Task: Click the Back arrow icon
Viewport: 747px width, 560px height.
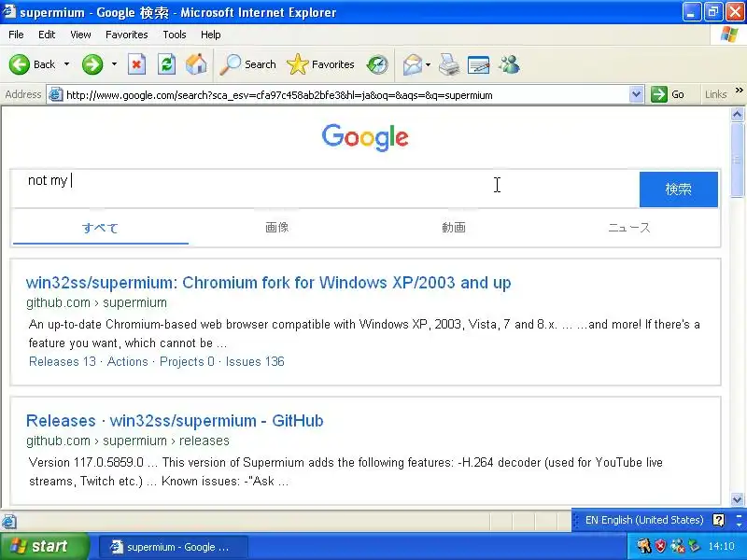Action: click(20, 64)
